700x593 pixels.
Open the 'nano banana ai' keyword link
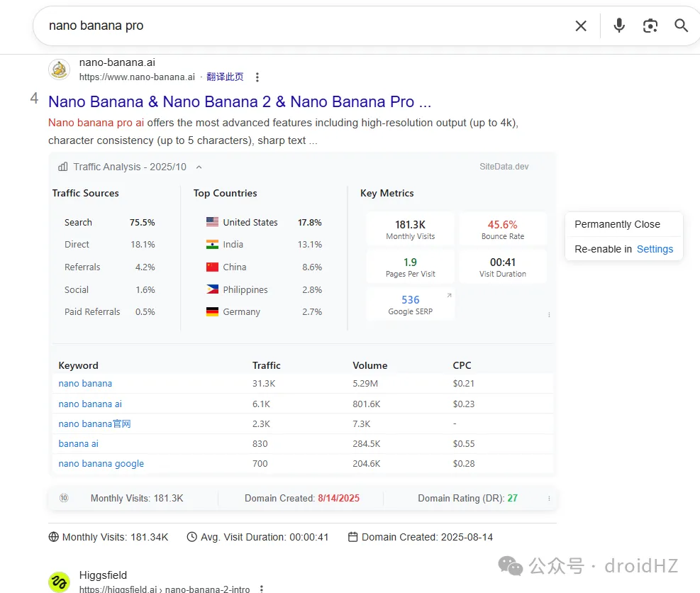[x=90, y=404]
